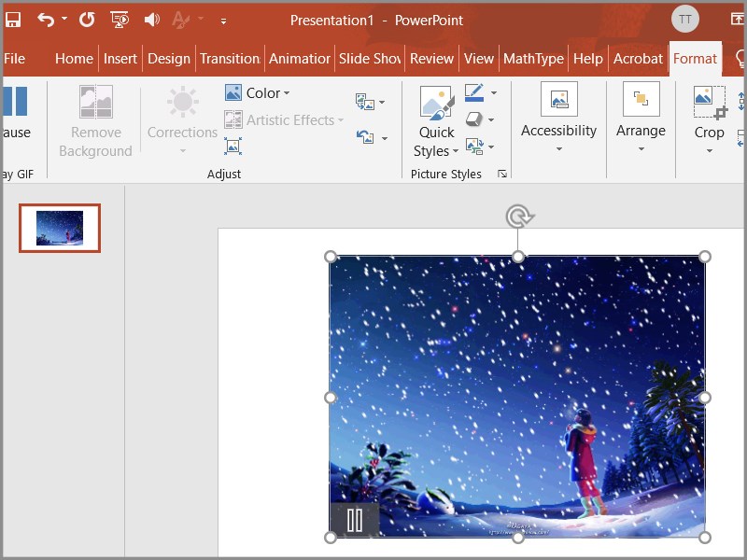Open the Slide Show tab
Screen dimensions: 747x560
point(369,58)
